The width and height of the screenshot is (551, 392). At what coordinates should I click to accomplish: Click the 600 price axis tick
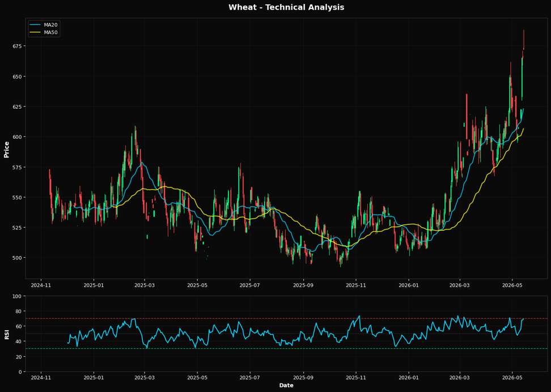pyautogui.click(x=18, y=137)
